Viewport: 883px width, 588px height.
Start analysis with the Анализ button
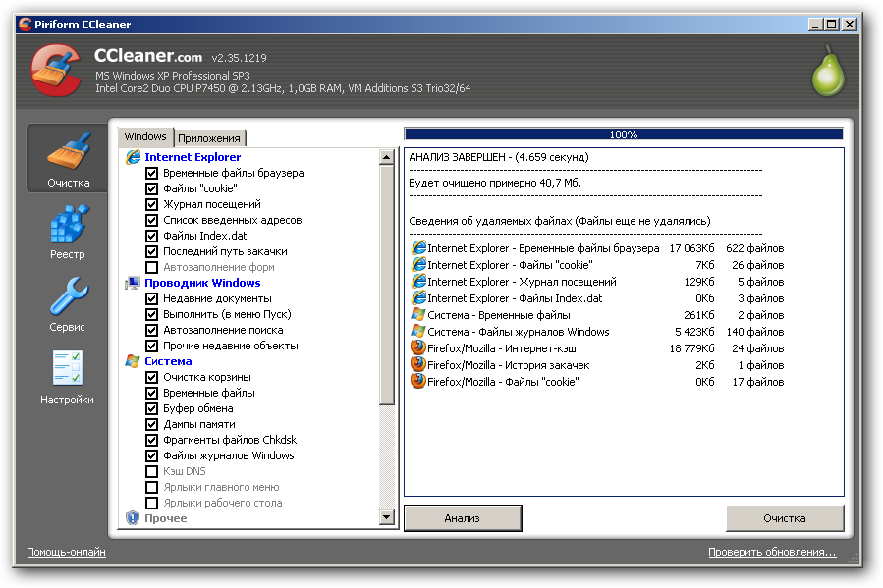click(x=463, y=518)
